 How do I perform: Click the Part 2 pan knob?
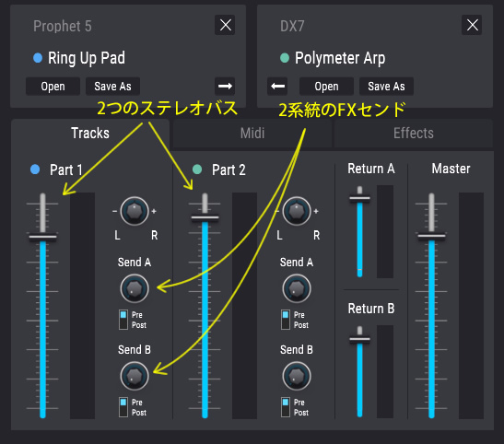click(x=297, y=211)
